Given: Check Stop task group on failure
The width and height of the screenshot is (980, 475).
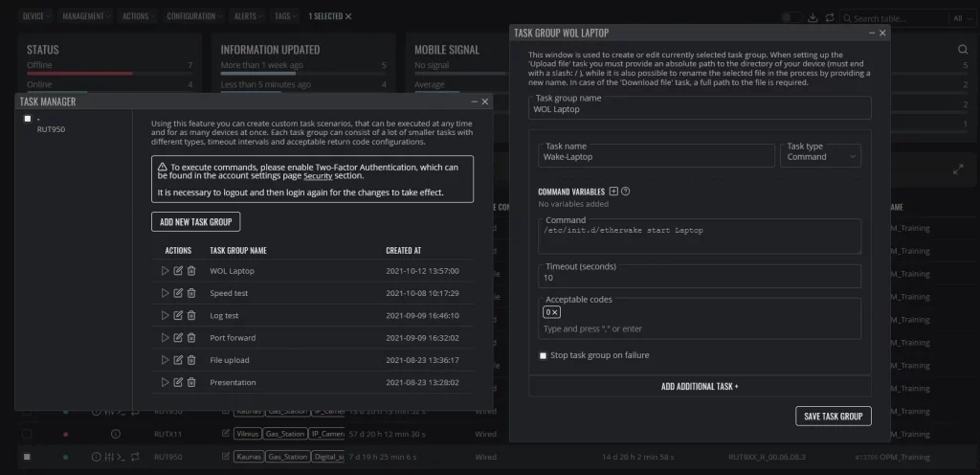Looking at the screenshot, I should tap(543, 355).
